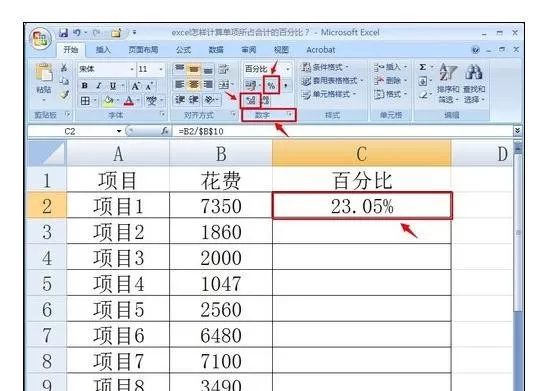Toggle bold formatting
The width and height of the screenshot is (545, 391).
coord(84,85)
